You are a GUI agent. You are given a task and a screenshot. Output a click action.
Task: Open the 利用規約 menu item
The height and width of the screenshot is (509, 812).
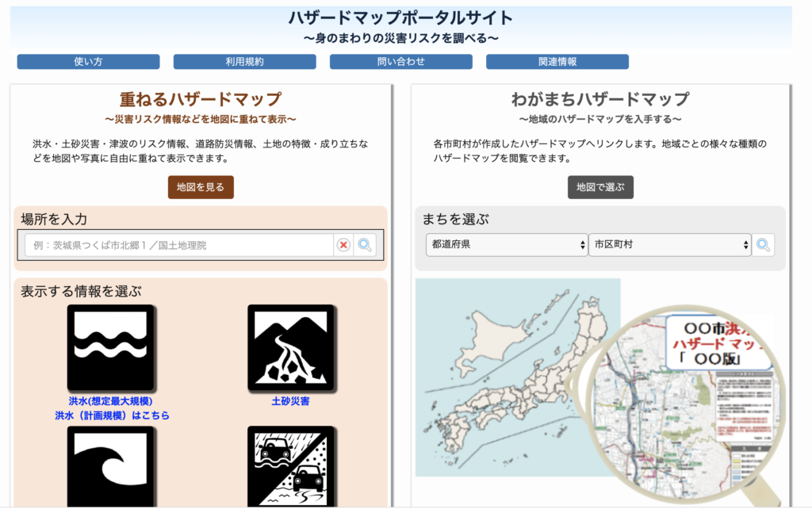[245, 62]
